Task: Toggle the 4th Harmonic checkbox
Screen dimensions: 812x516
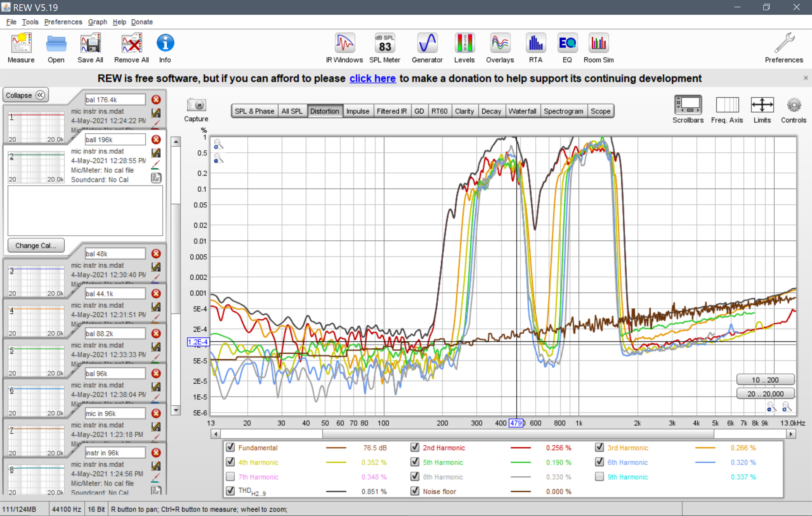Action: [230, 462]
